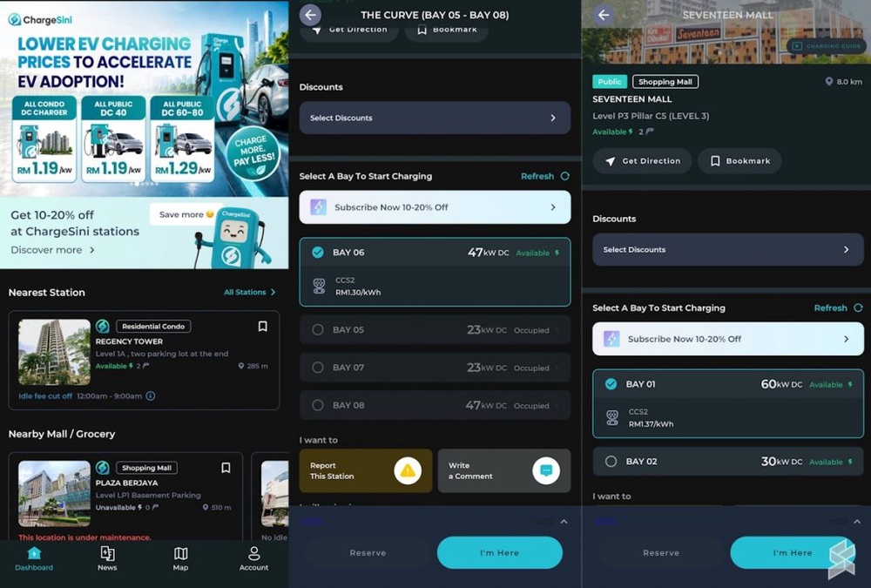871x588 pixels.
Task: Open the News tab icon
Action: (107, 553)
